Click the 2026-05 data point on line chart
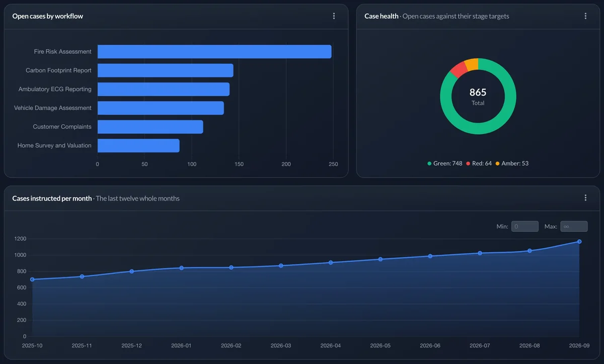The height and width of the screenshot is (364, 604). coord(381,259)
